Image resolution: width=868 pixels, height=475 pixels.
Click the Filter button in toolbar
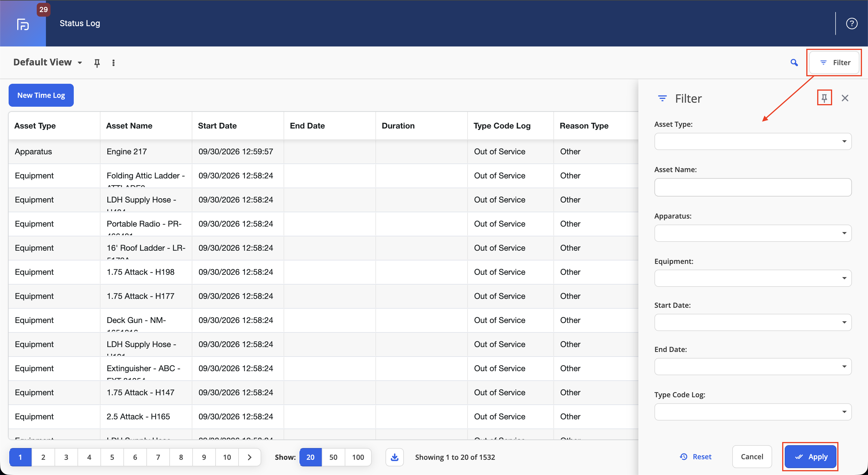(x=834, y=63)
